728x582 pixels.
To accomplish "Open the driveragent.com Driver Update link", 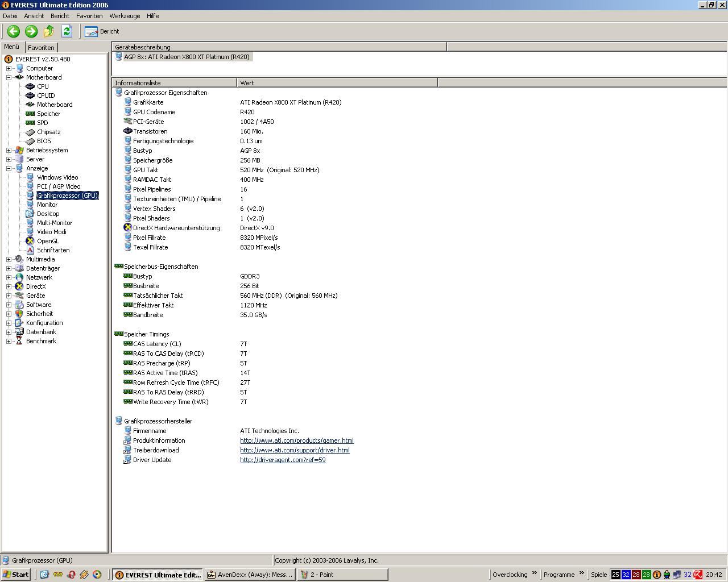I will pos(283,460).
